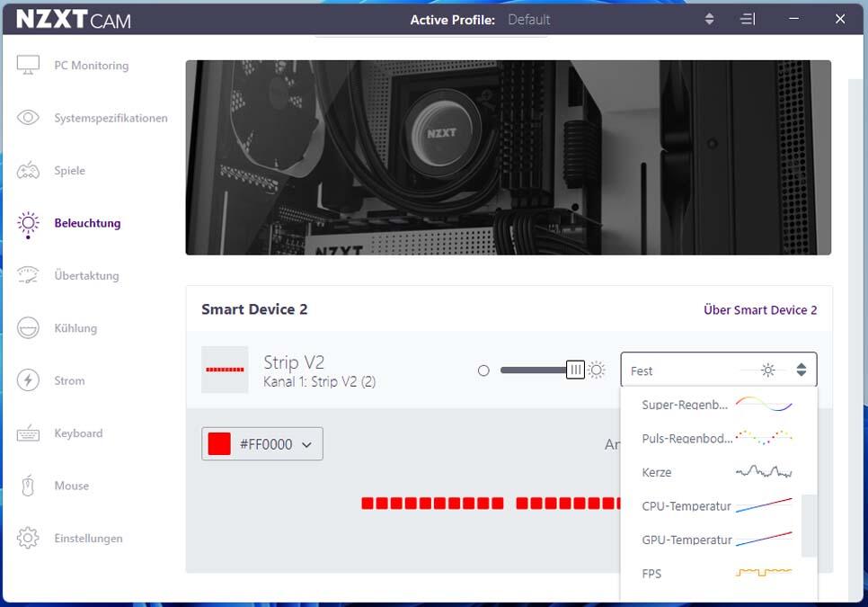Click the Keyboard icon in sidebar
Image resolution: width=868 pixels, height=607 pixels.
coord(28,433)
